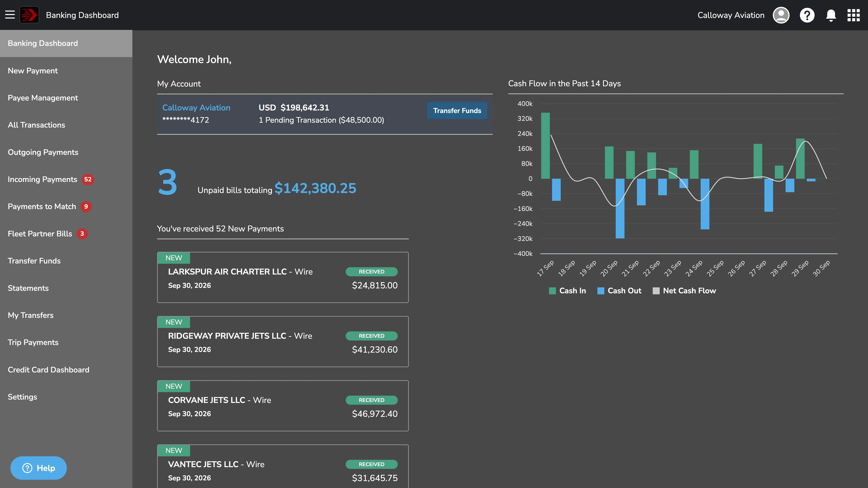868x488 pixels.
Task: Open Credit Card Dashboard
Action: [66, 369]
